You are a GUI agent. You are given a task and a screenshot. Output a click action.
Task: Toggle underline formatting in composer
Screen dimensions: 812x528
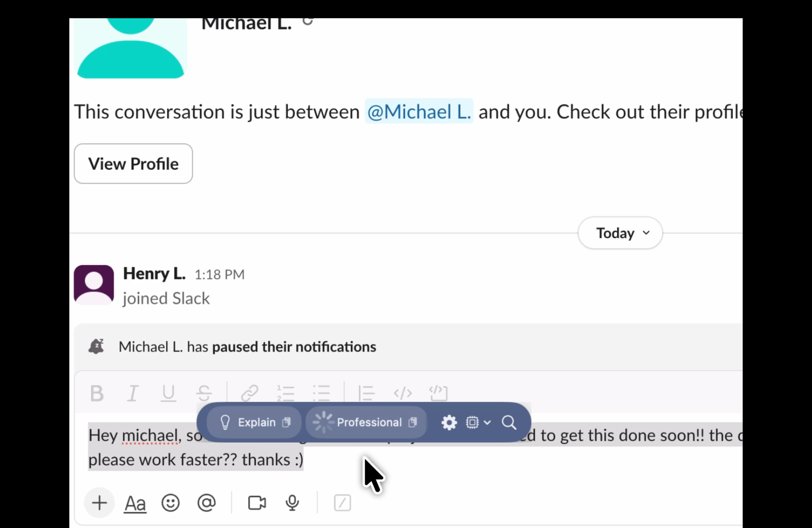(168, 393)
